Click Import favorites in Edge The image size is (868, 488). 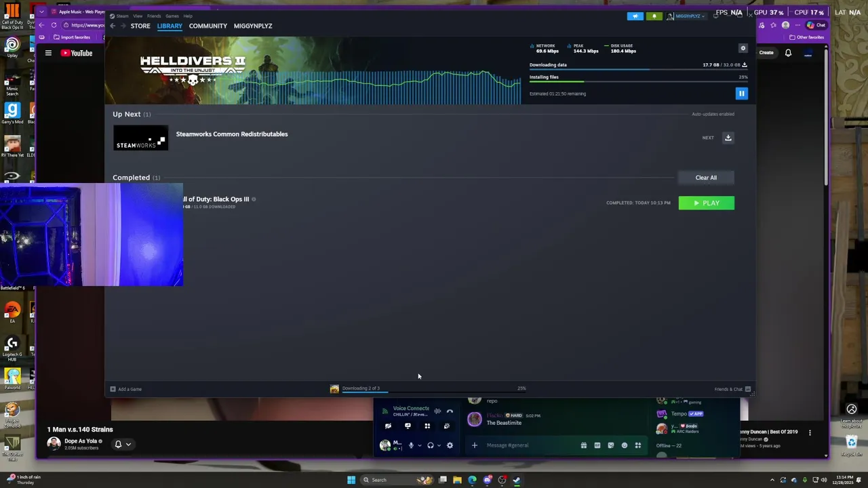click(x=72, y=37)
